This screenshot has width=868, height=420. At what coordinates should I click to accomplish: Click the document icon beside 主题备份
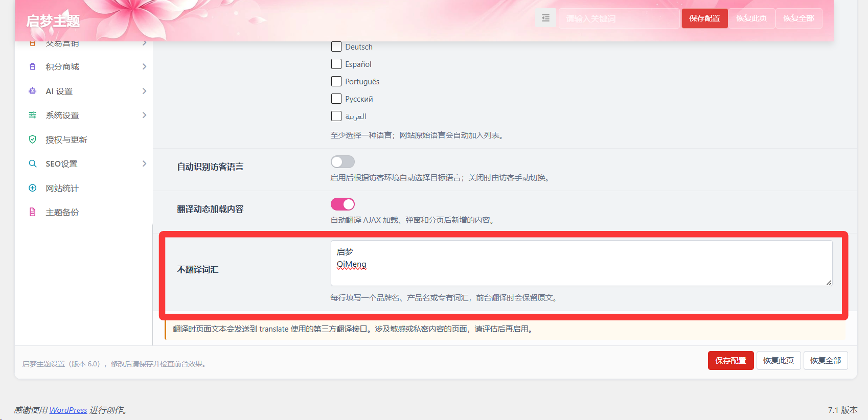coord(33,212)
